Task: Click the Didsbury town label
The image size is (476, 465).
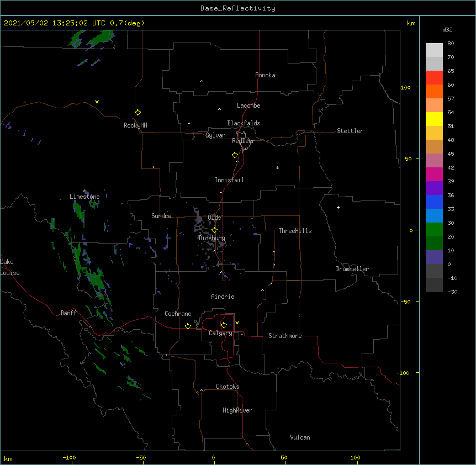Action: tap(212, 238)
